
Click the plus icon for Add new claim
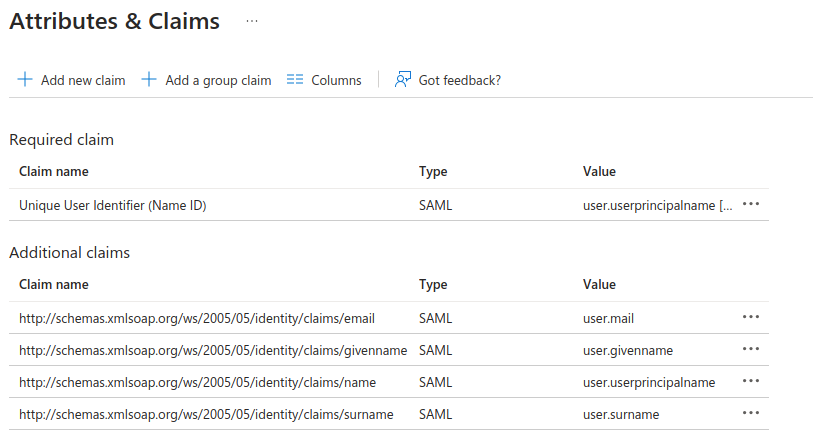tap(25, 80)
